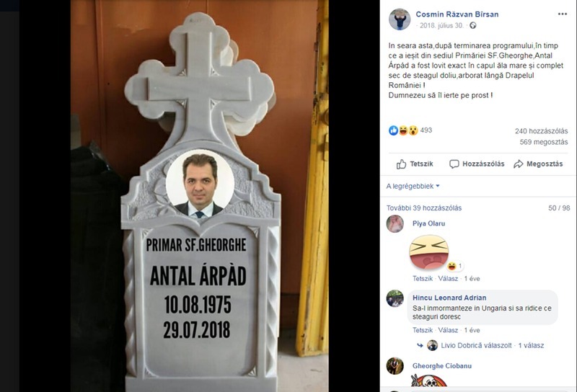Image resolution: width=577 pixels, height=392 pixels.
Task: Open Cosmin Răzvan Bîrsan's profile avatar
Action: point(400,19)
